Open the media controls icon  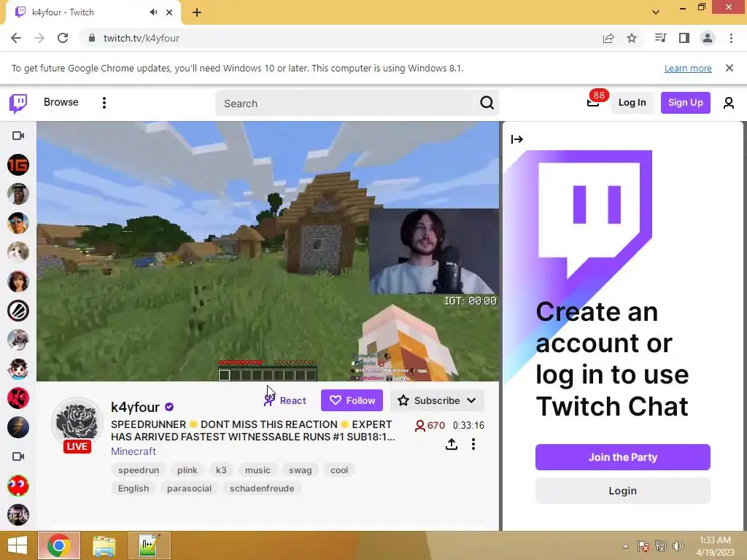[x=661, y=38]
